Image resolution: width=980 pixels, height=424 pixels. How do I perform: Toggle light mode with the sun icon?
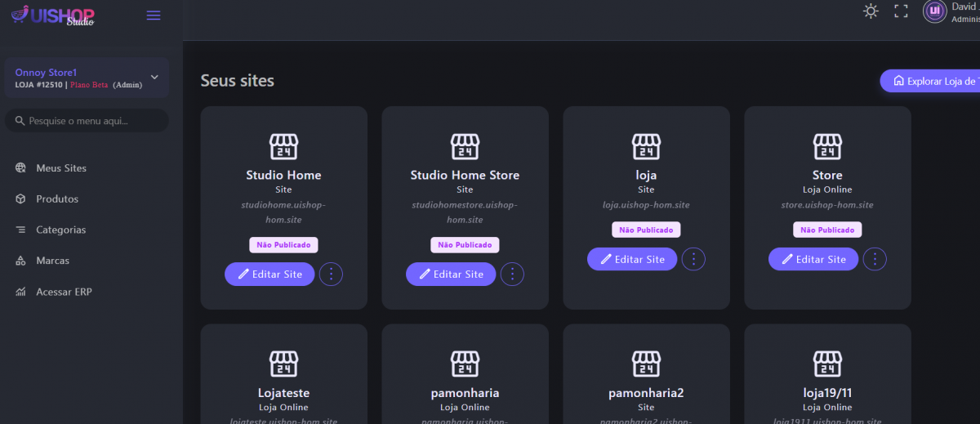pos(871,11)
